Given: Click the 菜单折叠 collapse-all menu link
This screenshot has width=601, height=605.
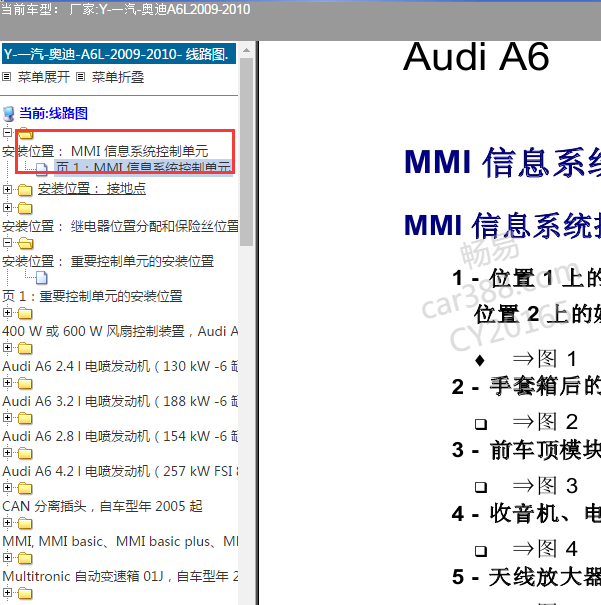Looking at the screenshot, I should pyautogui.click(x=118, y=77).
